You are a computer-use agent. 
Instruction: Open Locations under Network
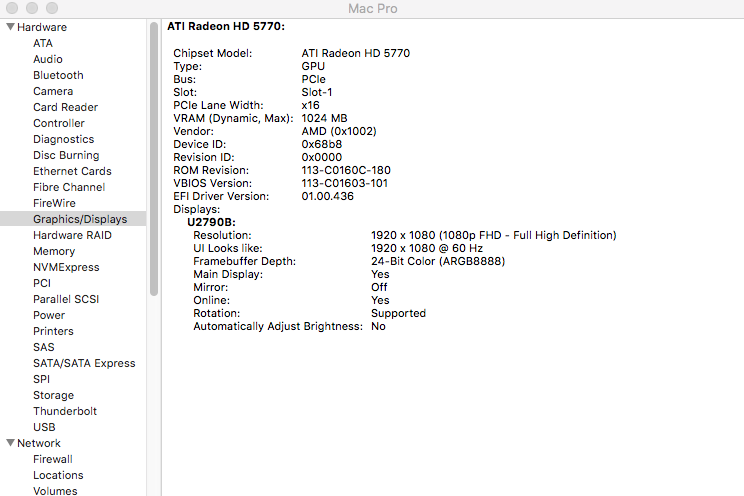(x=58, y=475)
